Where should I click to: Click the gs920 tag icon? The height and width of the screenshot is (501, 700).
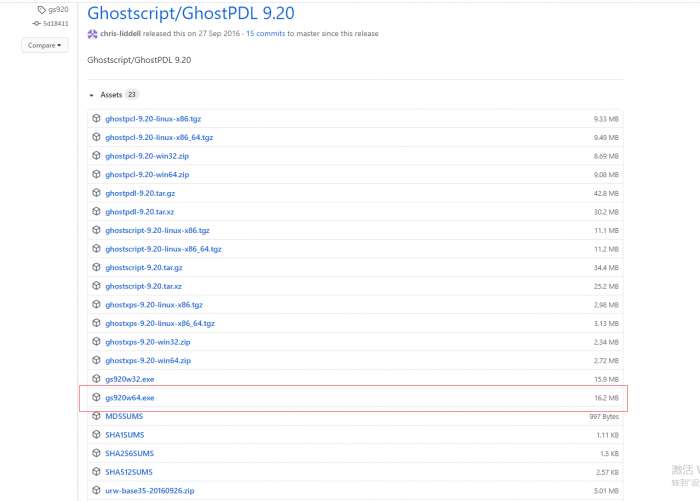pos(42,10)
